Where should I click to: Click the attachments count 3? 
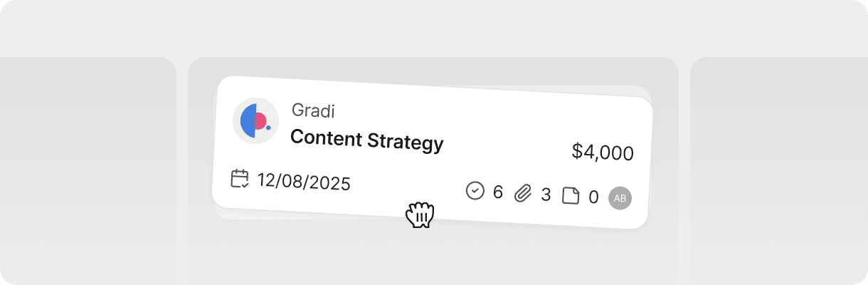[x=546, y=195]
